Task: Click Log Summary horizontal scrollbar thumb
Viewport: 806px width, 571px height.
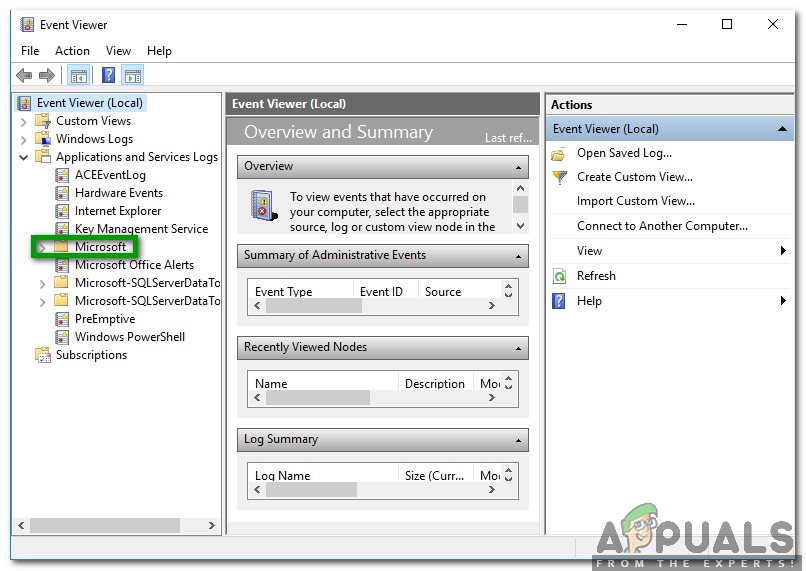Action: click(x=312, y=490)
